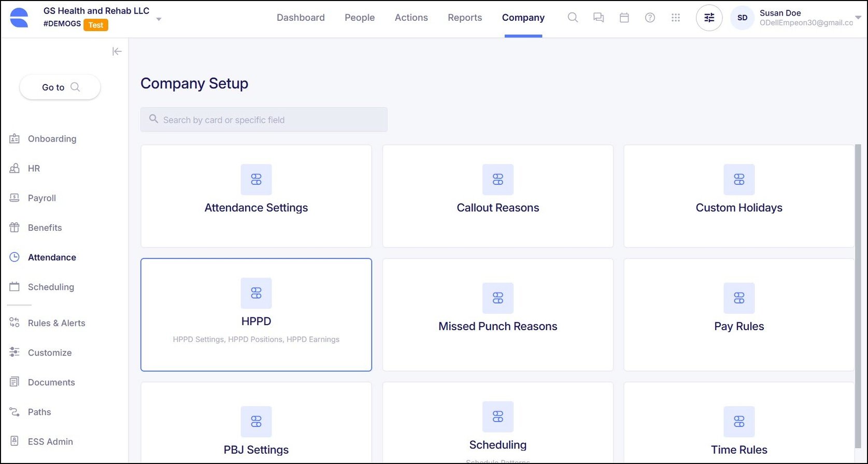
Task: Expand the Susan Doe account dropdown
Action: pyautogui.click(x=858, y=18)
